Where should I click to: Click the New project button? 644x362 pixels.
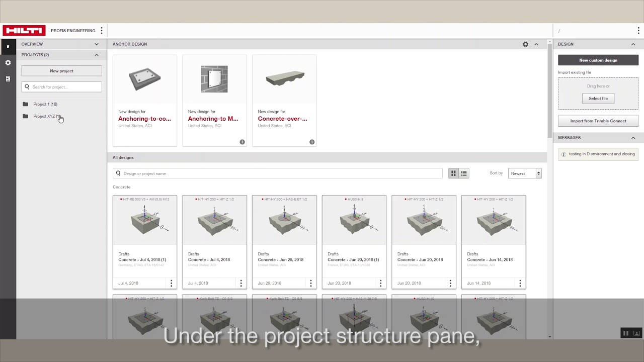pos(61,71)
